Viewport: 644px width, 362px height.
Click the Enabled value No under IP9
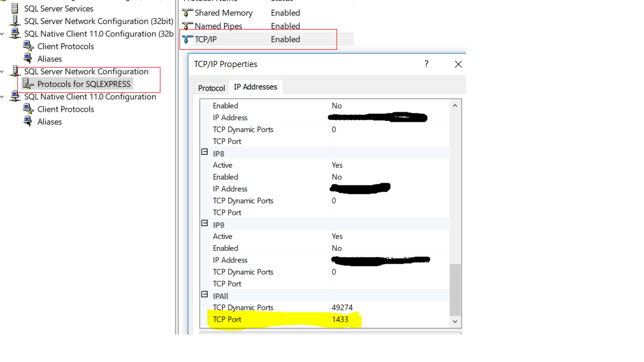coord(337,248)
